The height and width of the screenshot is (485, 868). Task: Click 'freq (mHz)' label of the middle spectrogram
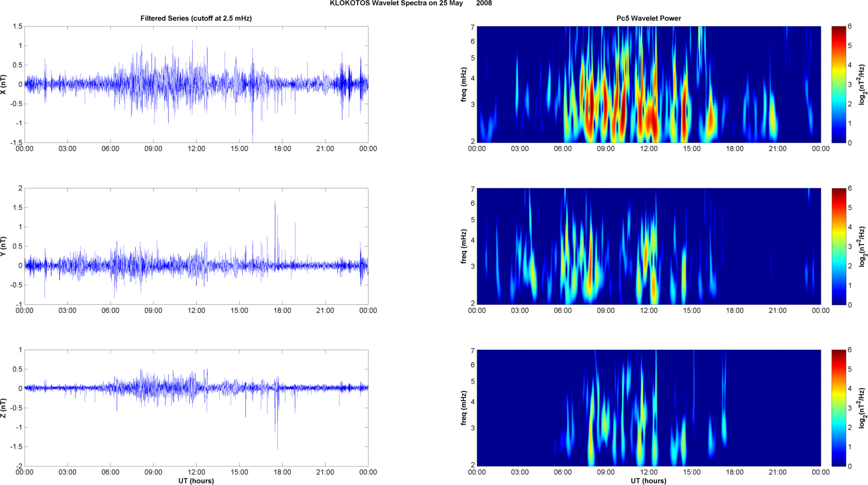464,246
